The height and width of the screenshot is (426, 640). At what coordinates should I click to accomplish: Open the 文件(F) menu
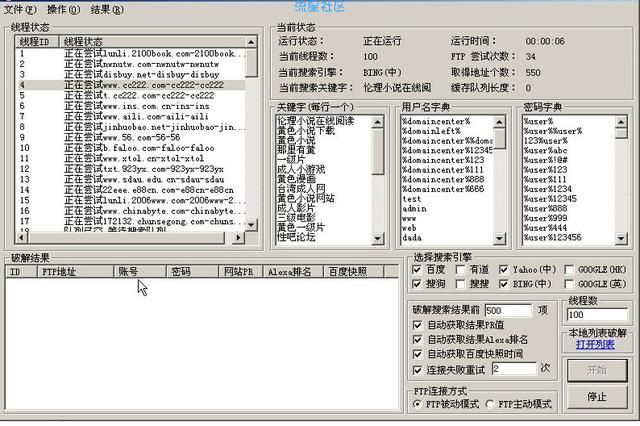20,9
